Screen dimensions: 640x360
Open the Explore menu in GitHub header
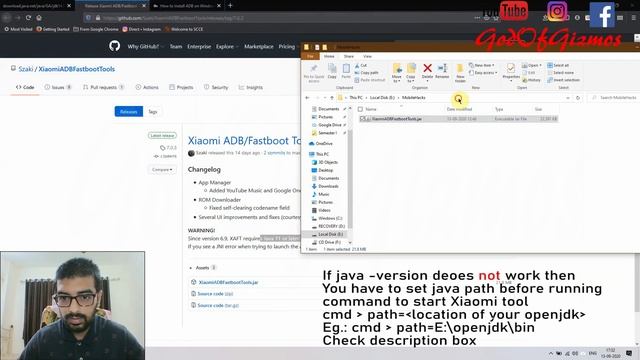click(227, 47)
